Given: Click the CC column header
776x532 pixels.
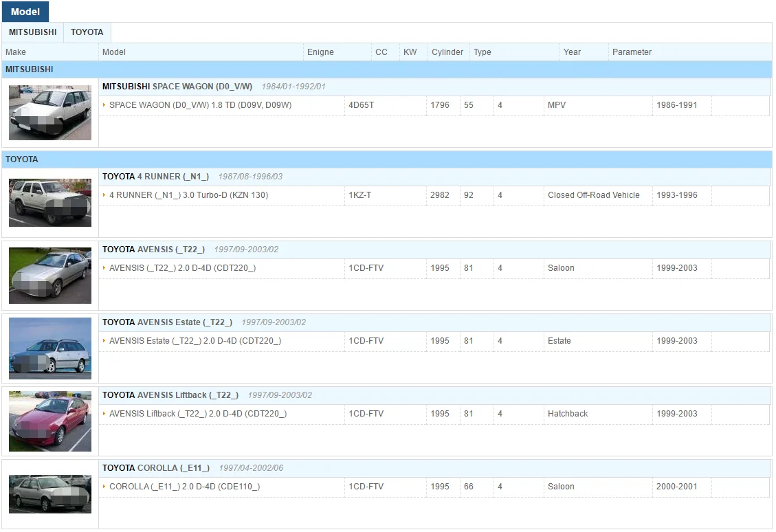Looking at the screenshot, I should tap(386, 52).
